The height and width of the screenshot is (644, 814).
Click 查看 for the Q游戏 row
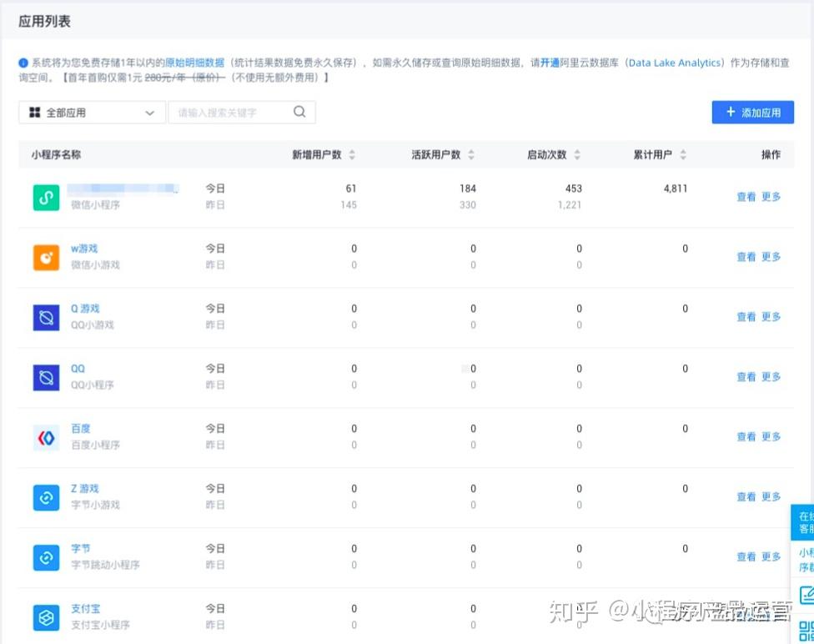746,317
